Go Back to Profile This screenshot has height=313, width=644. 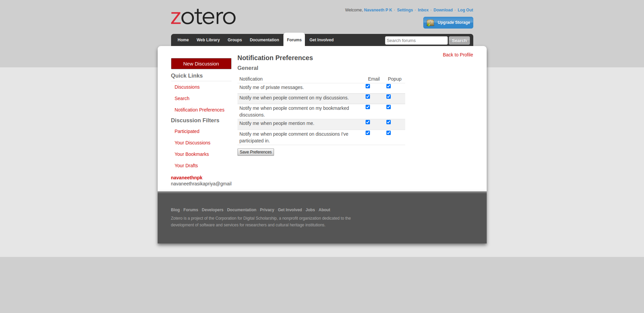coord(458,55)
